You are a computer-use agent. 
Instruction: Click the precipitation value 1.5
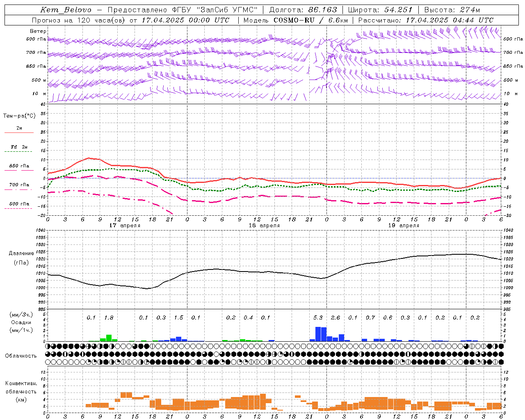[178, 318]
